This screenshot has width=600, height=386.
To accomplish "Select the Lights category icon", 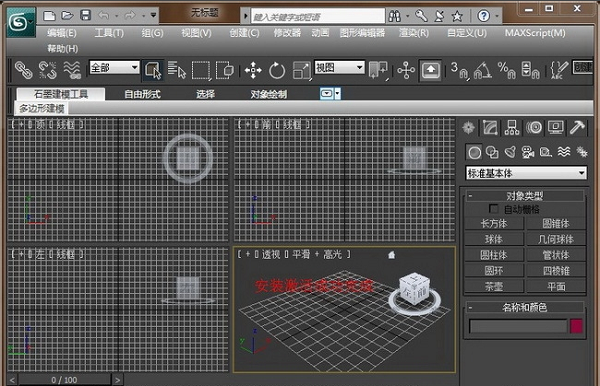I will (x=510, y=152).
